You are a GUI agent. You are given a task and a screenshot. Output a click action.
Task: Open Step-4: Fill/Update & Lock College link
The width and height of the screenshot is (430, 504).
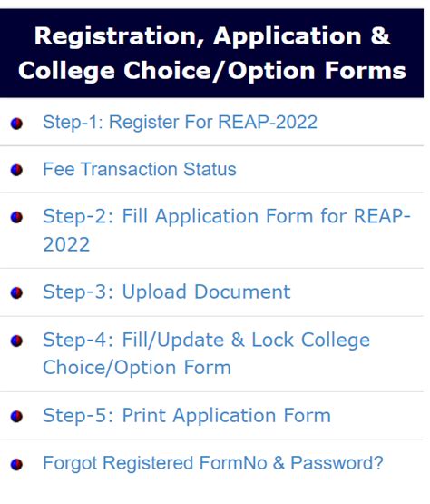(207, 354)
